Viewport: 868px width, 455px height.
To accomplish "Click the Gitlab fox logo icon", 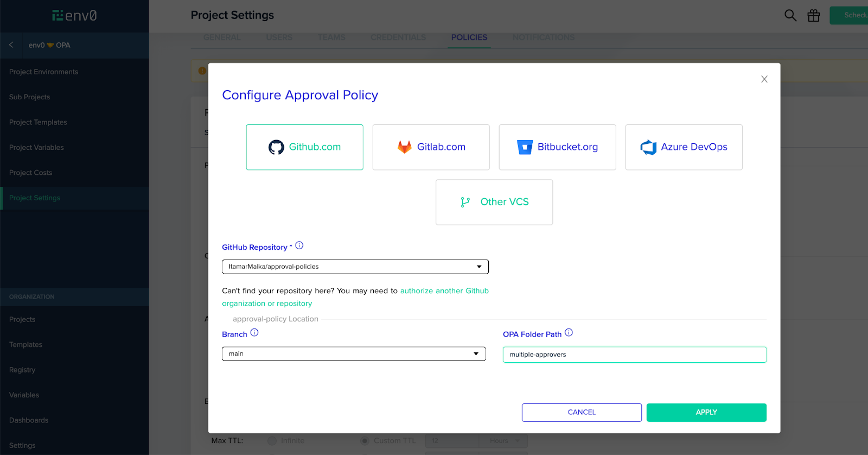I will coord(405,147).
